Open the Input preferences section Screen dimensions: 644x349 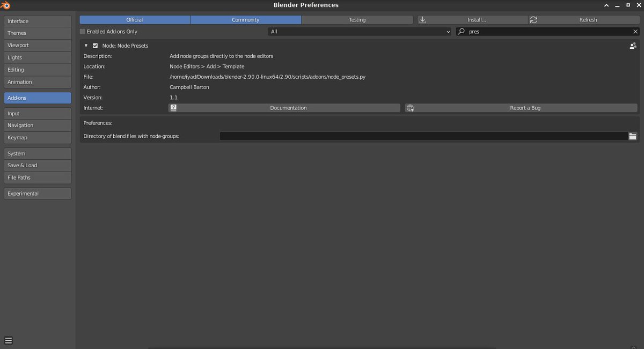(38, 114)
